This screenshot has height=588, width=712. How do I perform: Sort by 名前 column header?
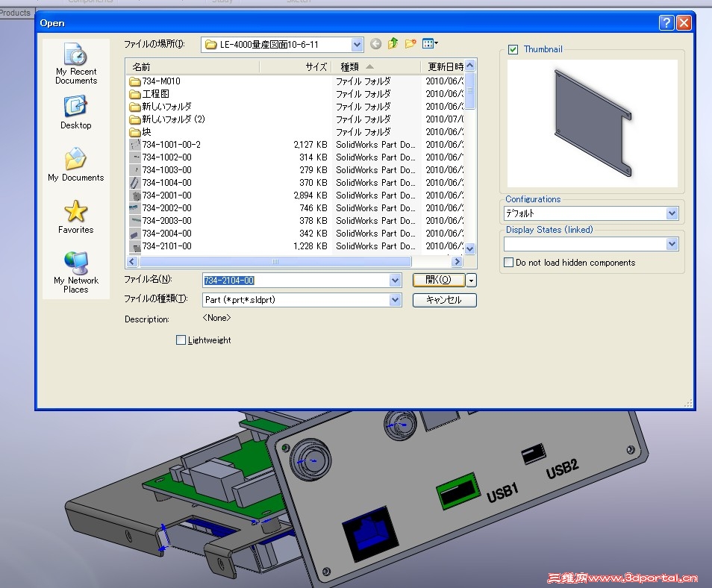click(x=193, y=67)
